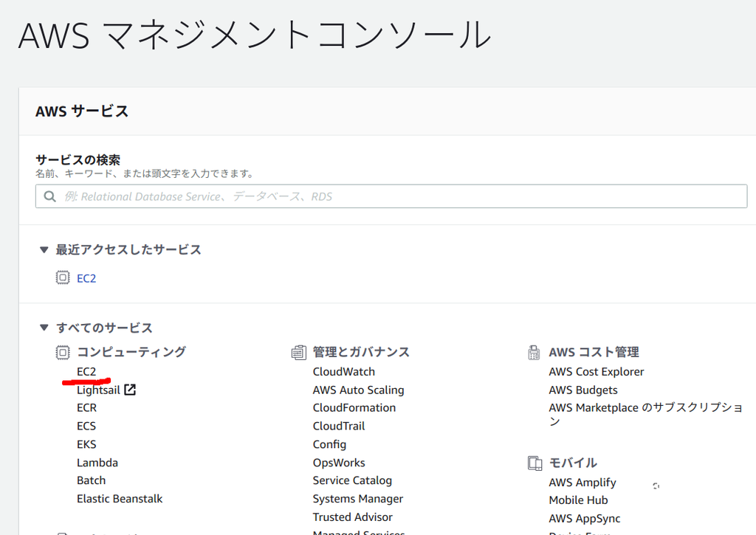
Task: Open AWS Cost Explorer
Action: pyautogui.click(x=597, y=372)
